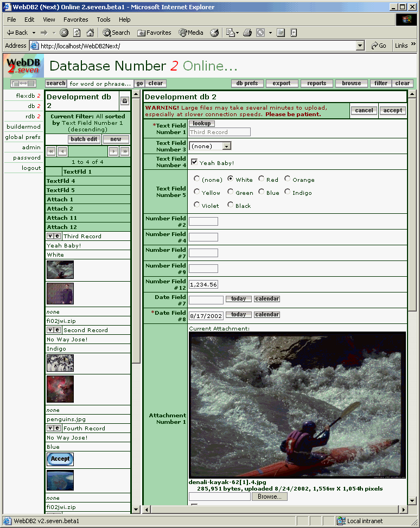Toggle the frame layout switch icon

(x=23, y=83)
